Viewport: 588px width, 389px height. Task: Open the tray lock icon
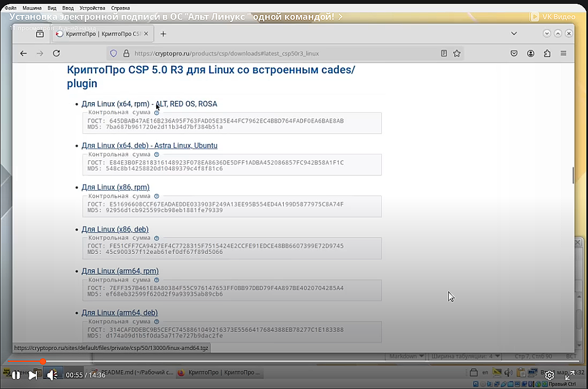pos(474,373)
